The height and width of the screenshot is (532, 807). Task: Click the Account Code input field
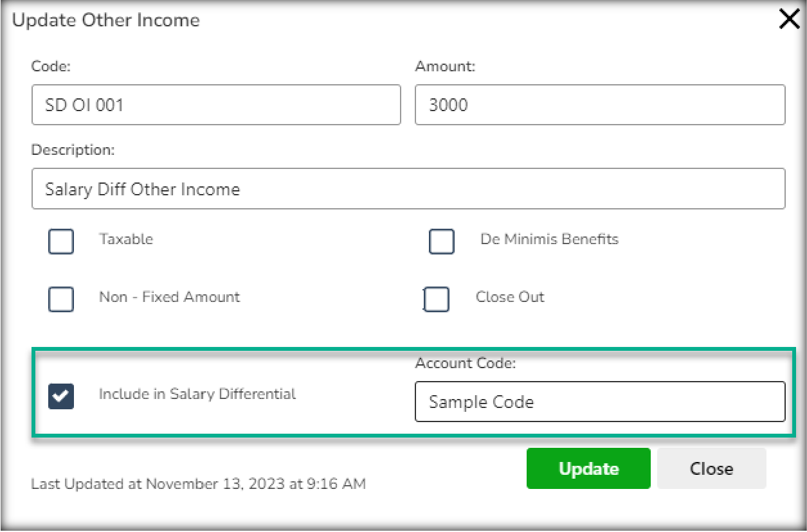599,402
